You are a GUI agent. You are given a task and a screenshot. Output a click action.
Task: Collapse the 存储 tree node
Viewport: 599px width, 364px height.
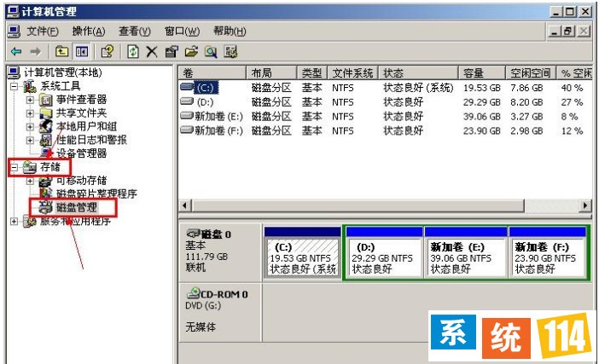15,167
